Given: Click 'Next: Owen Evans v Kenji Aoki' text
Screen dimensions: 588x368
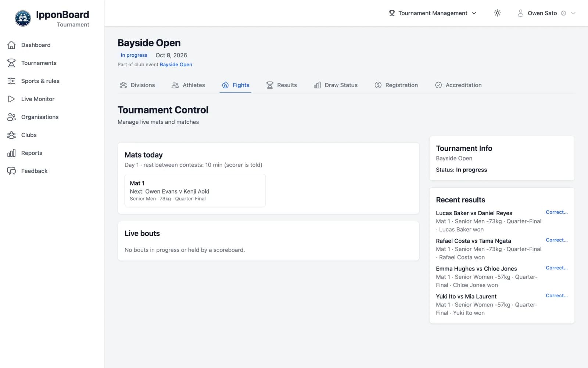Looking at the screenshot, I should 169,191.
